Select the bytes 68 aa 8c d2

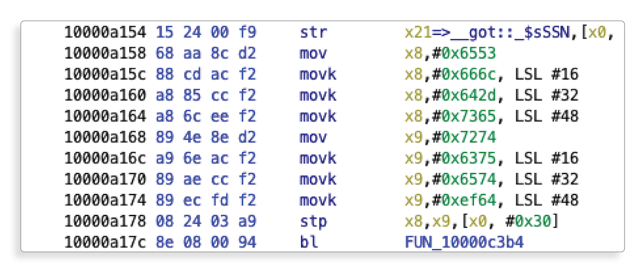point(206,54)
